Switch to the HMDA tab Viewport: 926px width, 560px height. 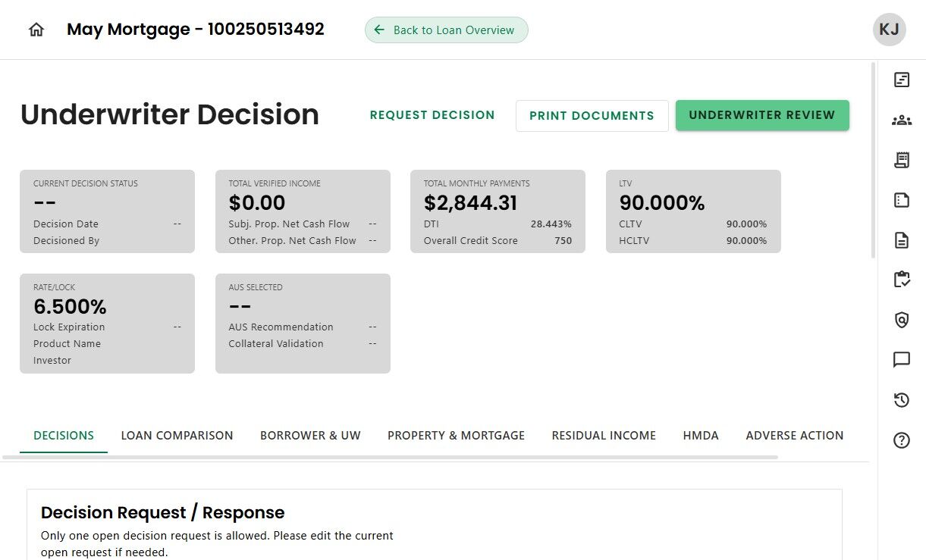pyautogui.click(x=701, y=436)
